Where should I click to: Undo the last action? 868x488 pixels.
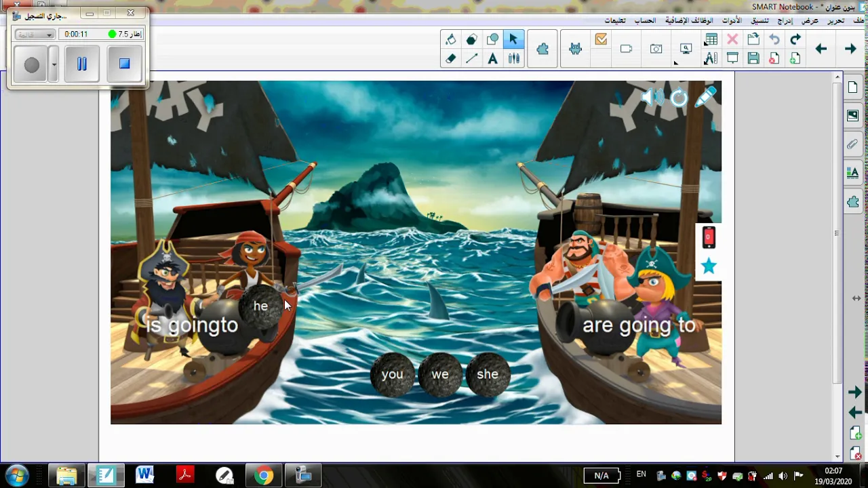(x=774, y=39)
